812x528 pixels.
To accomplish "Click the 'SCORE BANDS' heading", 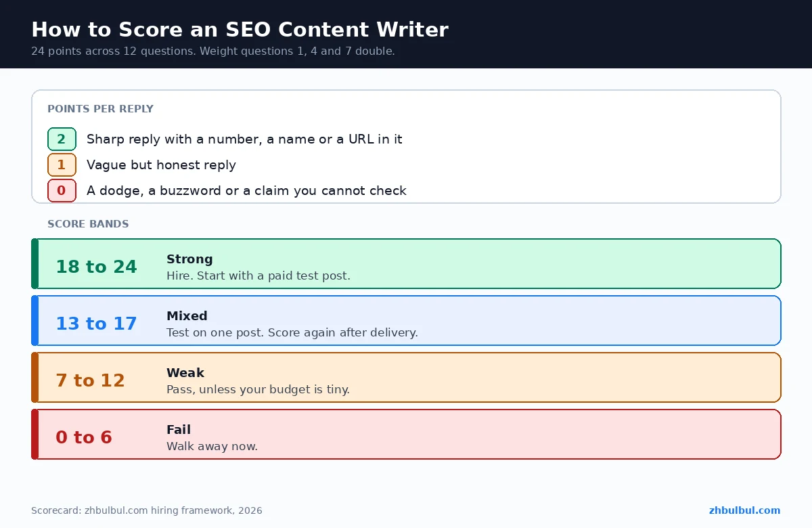I will pyautogui.click(x=88, y=224).
